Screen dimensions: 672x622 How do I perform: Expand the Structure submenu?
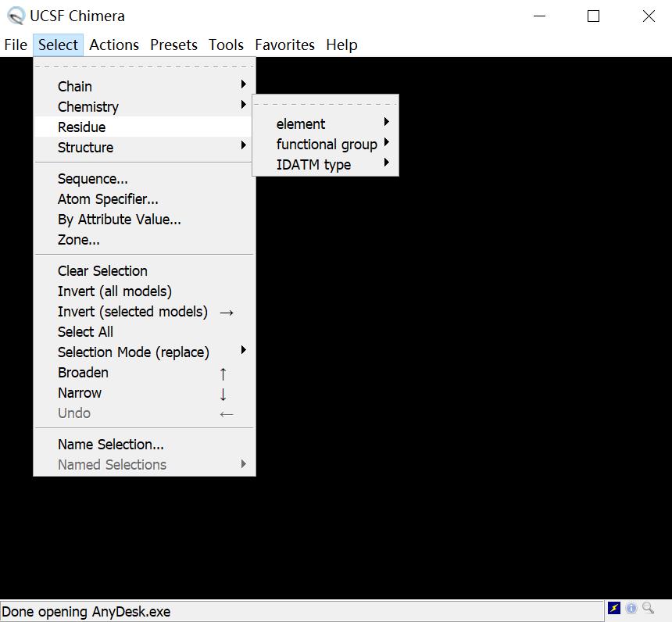pyautogui.click(x=145, y=147)
